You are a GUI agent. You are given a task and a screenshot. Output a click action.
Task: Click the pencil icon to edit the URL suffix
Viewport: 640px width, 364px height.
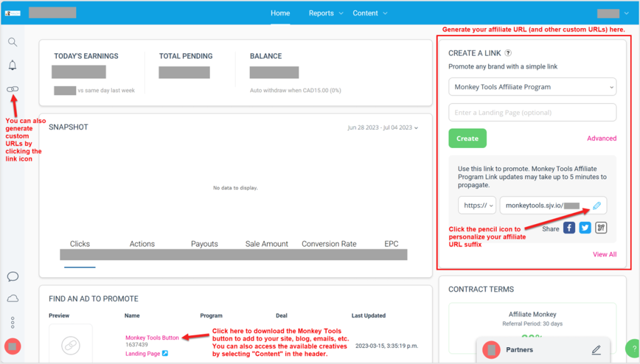(597, 205)
